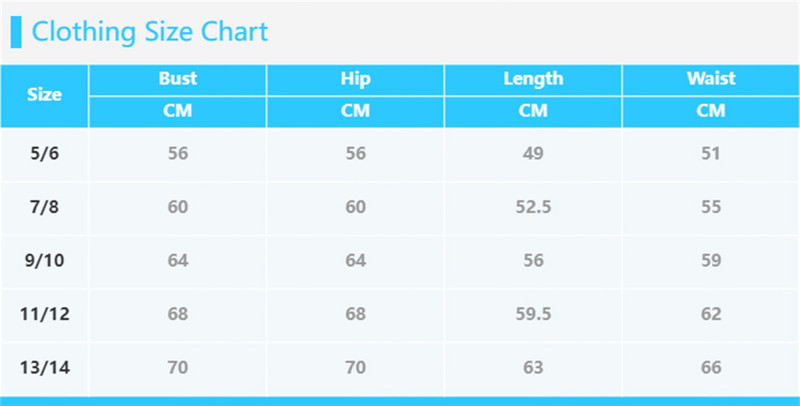Click the 59.5 length value

(533, 314)
